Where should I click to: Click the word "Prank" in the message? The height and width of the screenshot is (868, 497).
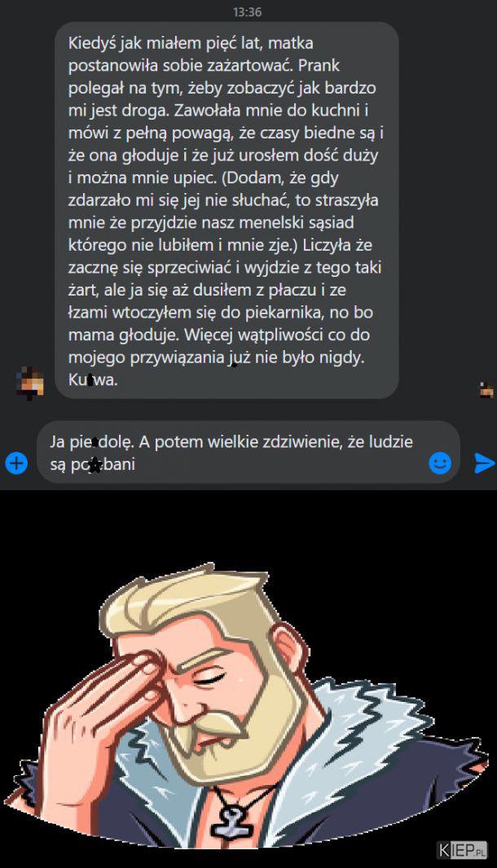(x=319, y=65)
